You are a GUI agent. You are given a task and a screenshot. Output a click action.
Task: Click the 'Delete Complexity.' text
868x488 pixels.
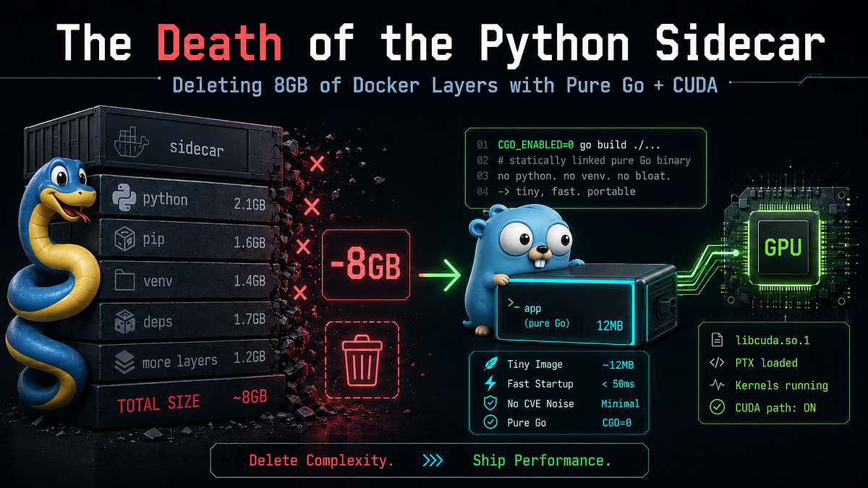(x=321, y=461)
